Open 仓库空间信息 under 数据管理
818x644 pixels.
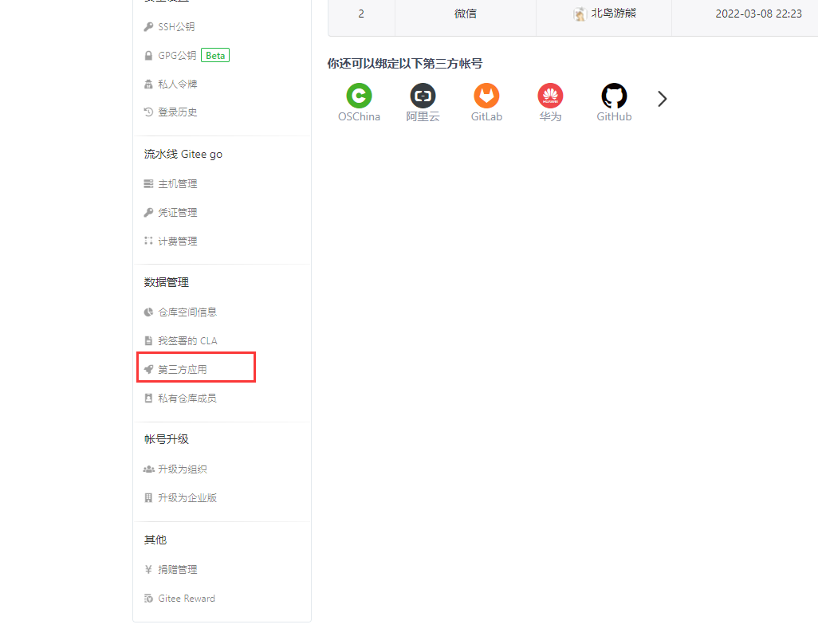pos(187,312)
